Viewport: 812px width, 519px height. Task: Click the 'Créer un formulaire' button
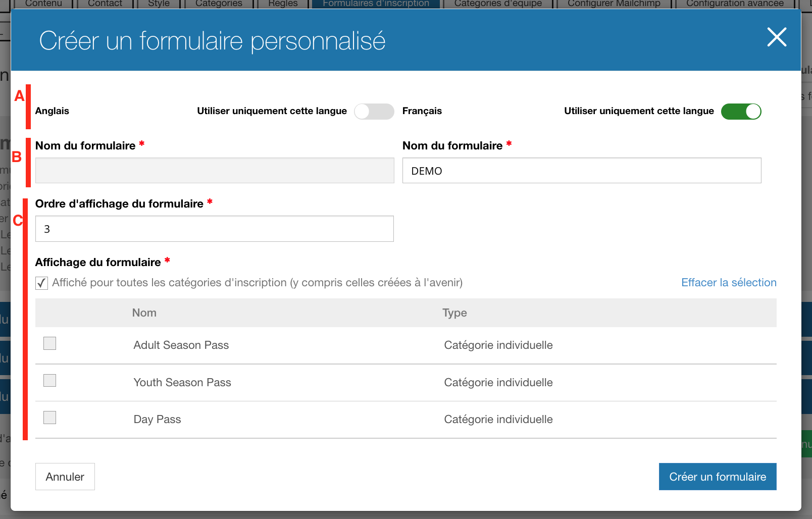pyautogui.click(x=718, y=477)
